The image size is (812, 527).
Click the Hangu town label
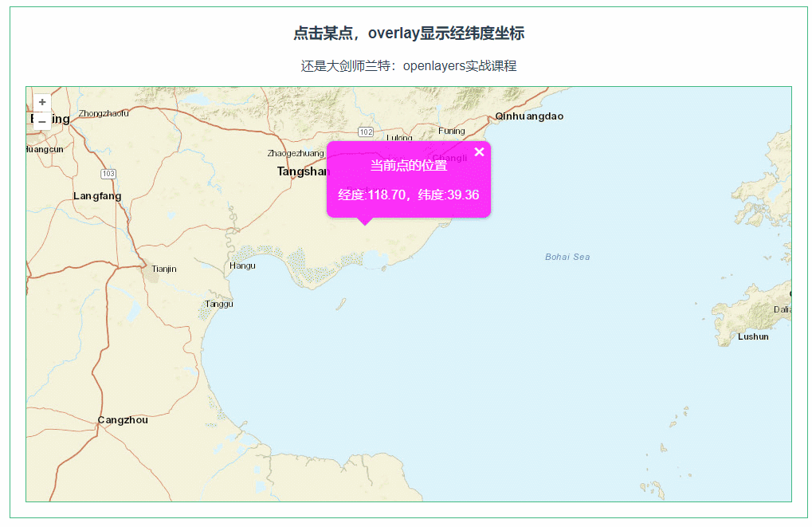(x=241, y=265)
